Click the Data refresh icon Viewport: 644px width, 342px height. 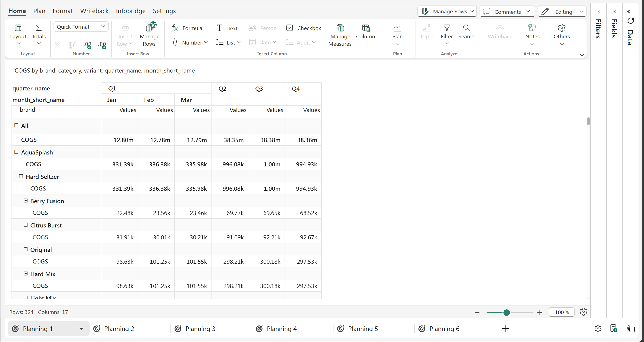pos(630,21)
